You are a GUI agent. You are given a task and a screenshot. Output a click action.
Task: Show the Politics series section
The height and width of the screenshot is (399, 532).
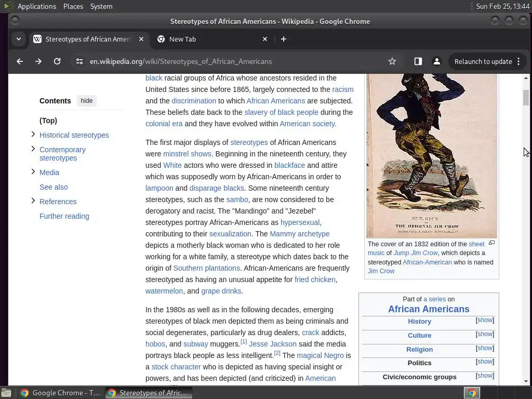pyautogui.click(x=485, y=362)
